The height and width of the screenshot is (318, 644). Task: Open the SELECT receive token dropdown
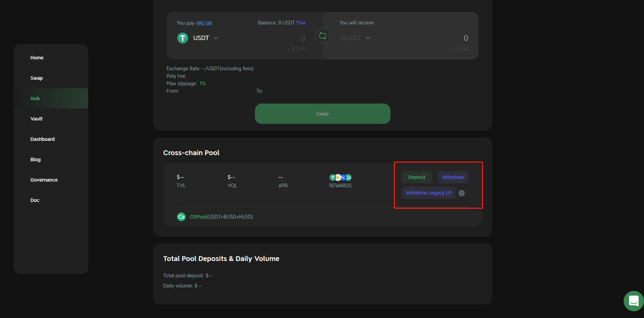click(355, 38)
